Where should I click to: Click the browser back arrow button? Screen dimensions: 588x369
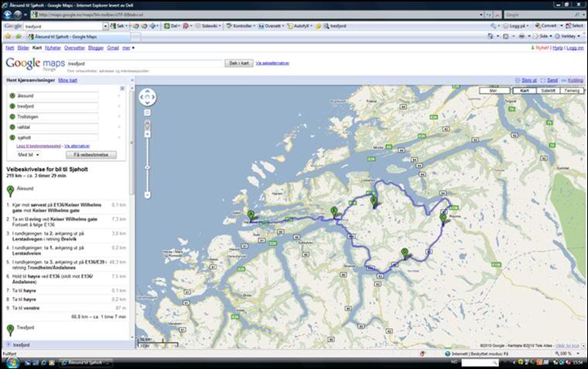[x=9, y=15]
